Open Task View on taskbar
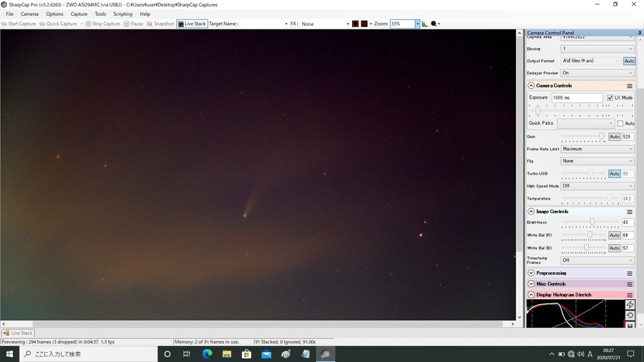644x362 pixels. click(x=187, y=354)
